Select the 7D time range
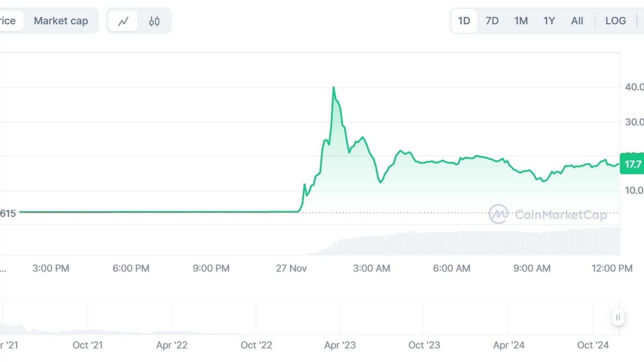 tap(492, 21)
